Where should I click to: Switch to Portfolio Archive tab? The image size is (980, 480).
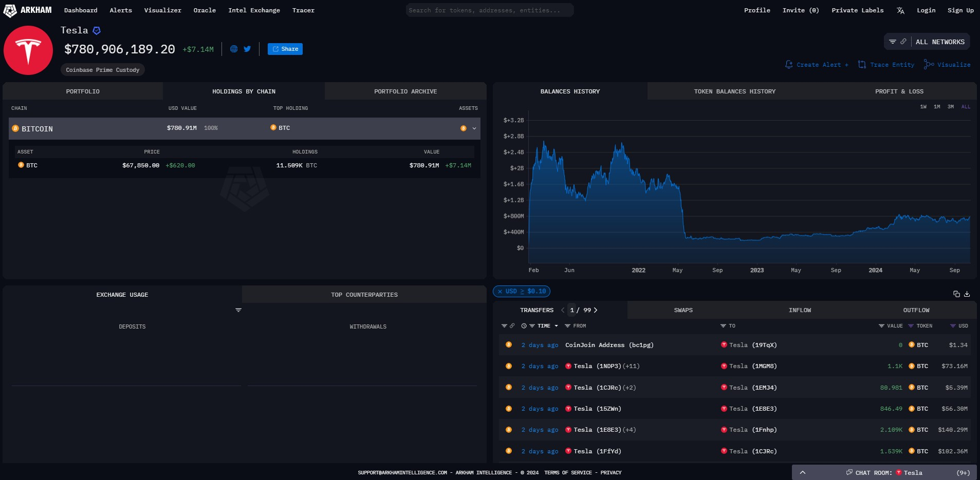405,91
